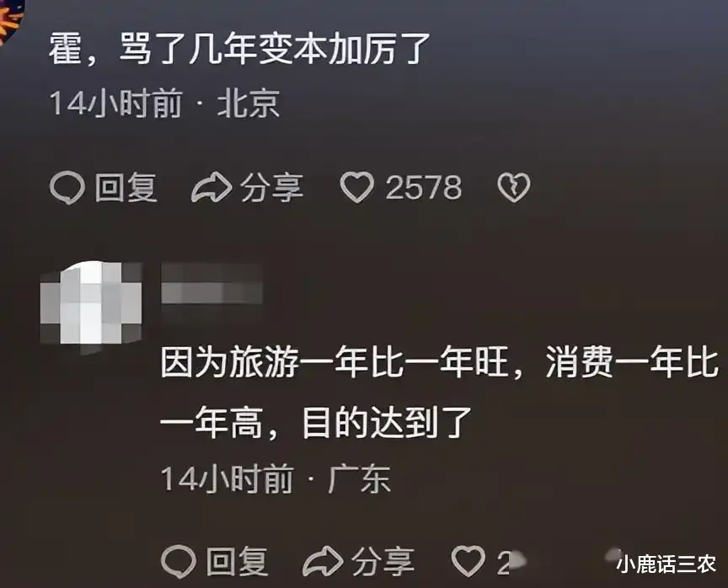The height and width of the screenshot is (588, 728).
Task: Click the 回复 label under the Beijing comment
Action: click(x=126, y=188)
